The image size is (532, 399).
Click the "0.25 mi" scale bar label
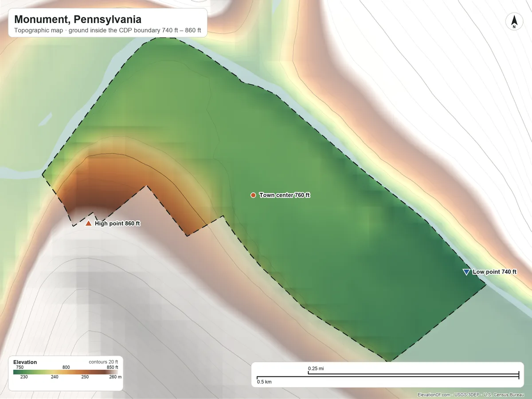[x=316, y=368]
